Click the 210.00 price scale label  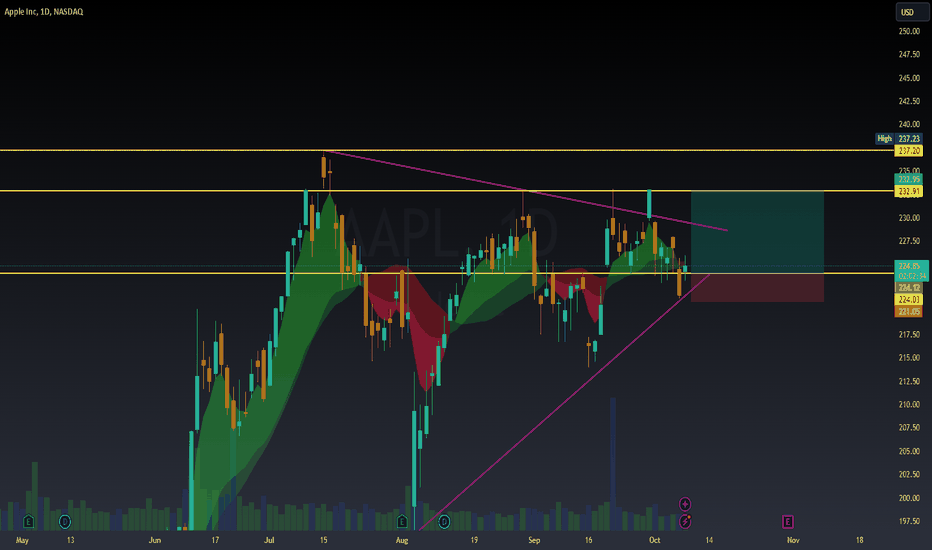pos(909,404)
